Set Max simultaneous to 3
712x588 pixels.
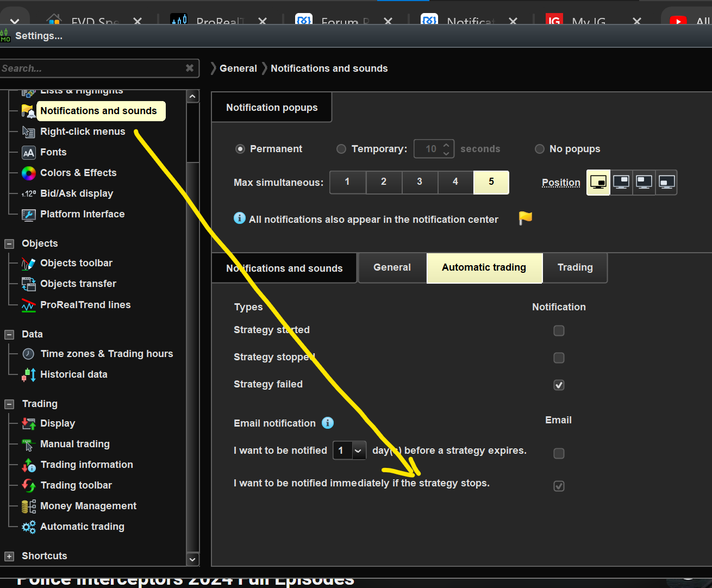point(420,182)
